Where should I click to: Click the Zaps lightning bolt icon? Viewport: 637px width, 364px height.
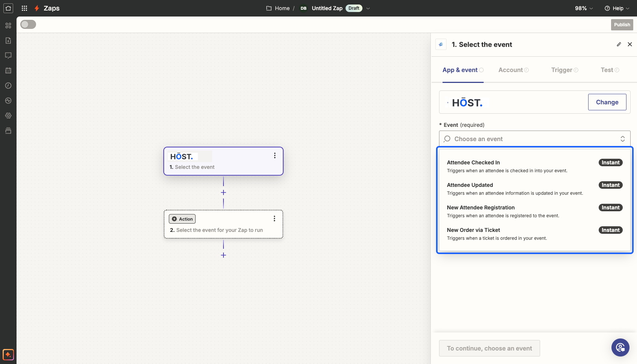tap(37, 8)
